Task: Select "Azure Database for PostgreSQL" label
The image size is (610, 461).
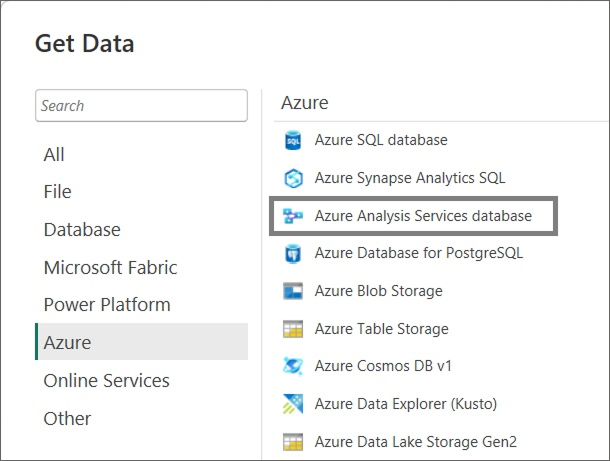Action: pos(419,253)
